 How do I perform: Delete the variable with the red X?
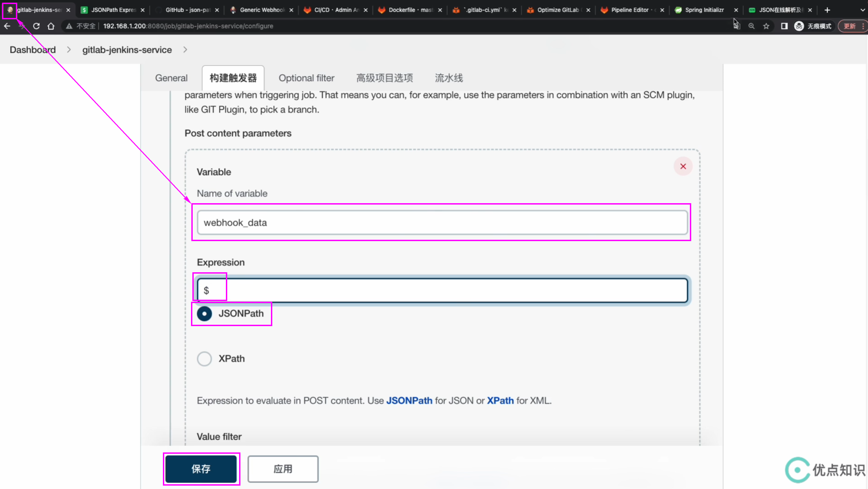[683, 166]
